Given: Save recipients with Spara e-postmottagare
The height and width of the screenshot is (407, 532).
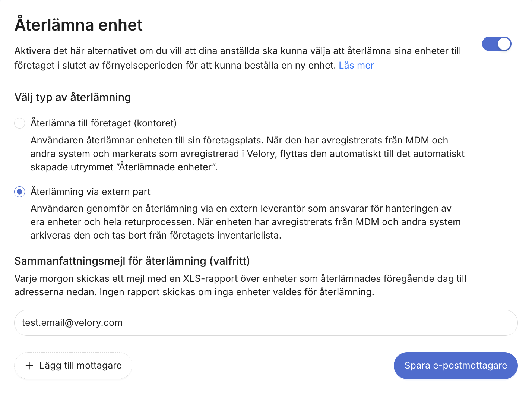Looking at the screenshot, I should pos(456,366).
